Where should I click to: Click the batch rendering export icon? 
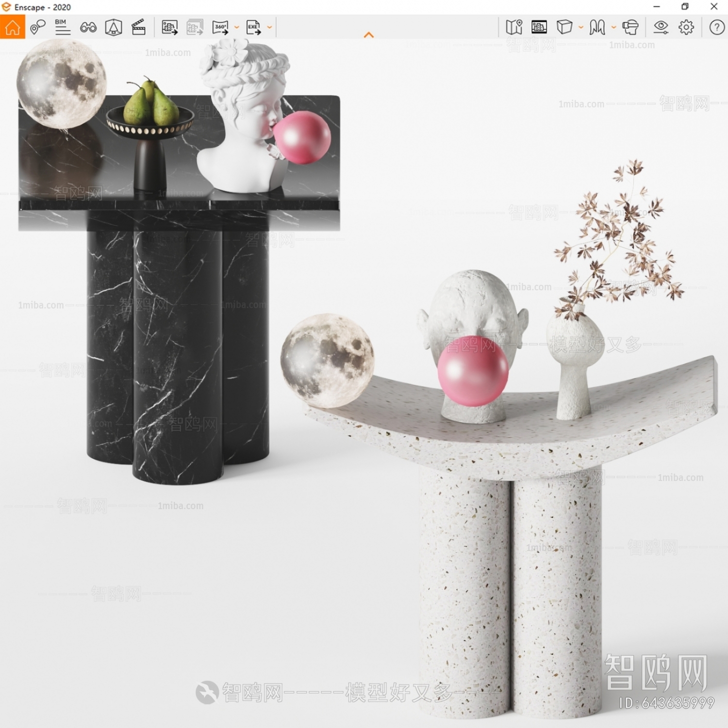coord(195,27)
